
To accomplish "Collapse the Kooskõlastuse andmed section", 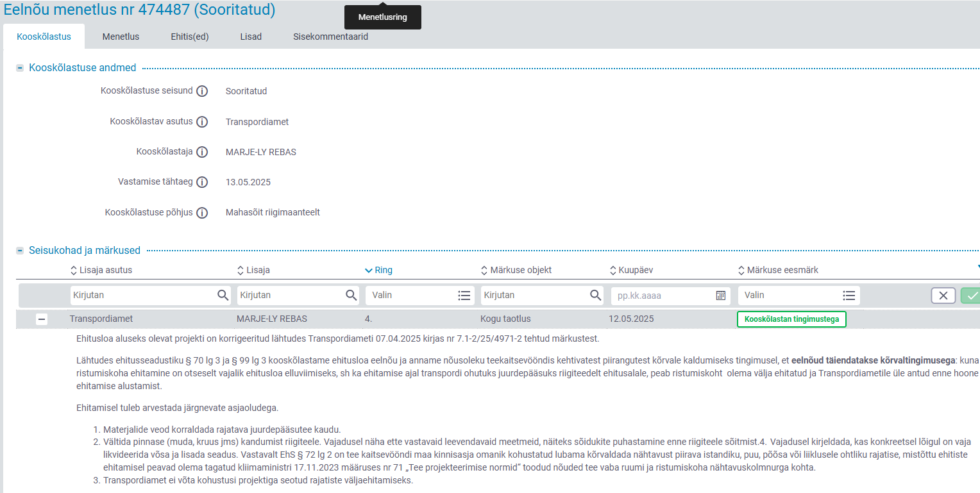I will (x=20, y=68).
